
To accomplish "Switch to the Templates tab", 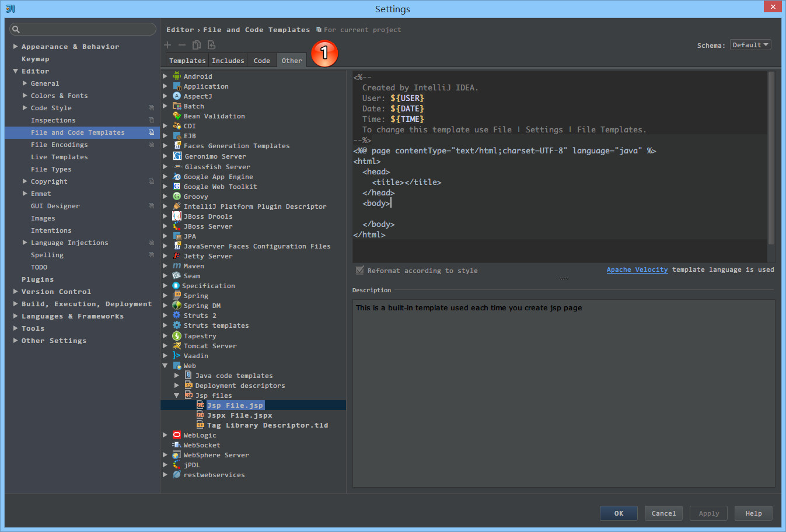I will [x=187, y=61].
